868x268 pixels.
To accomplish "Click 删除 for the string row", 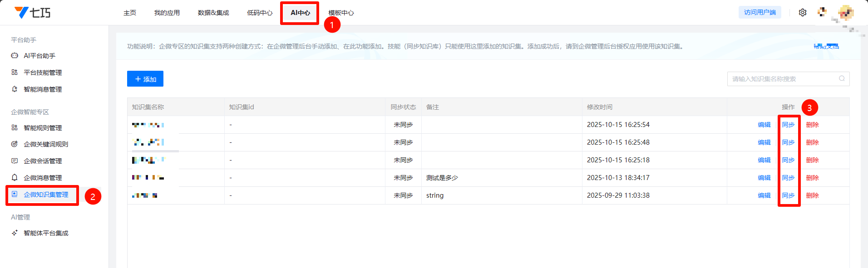I will point(812,195).
